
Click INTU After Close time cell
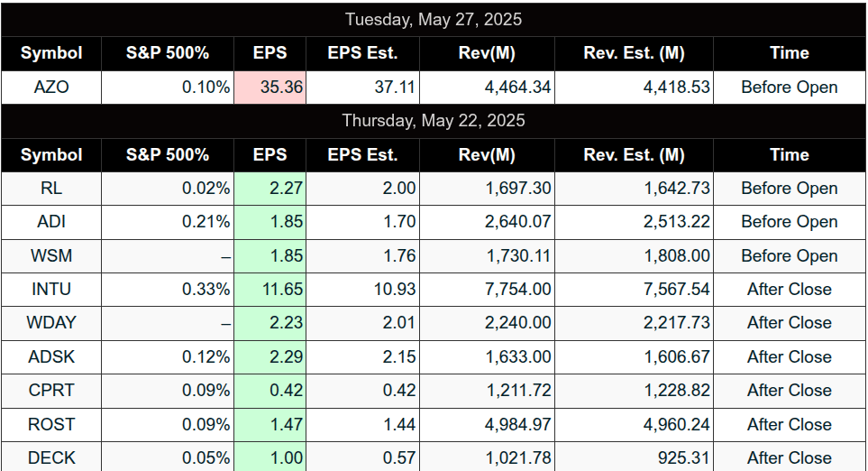click(x=790, y=290)
